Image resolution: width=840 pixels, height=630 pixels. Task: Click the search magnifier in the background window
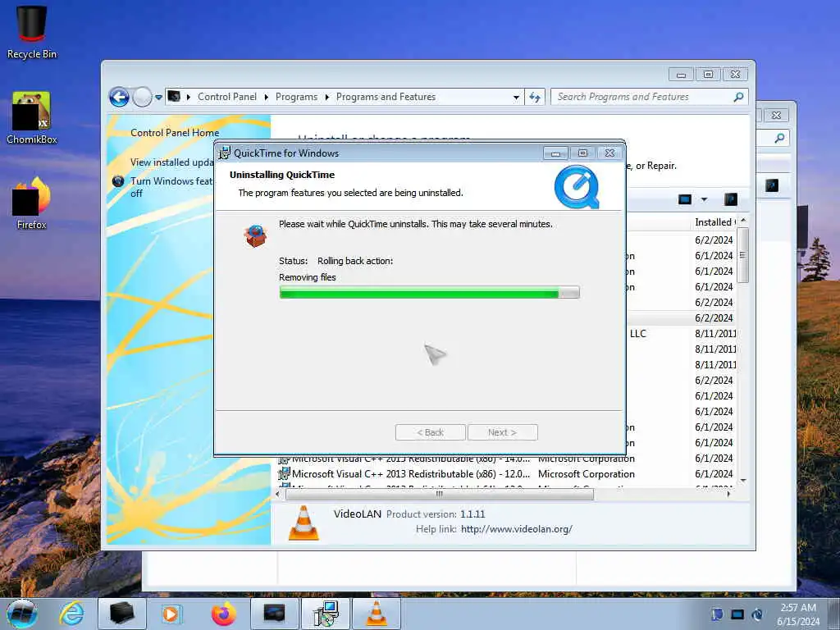779,138
